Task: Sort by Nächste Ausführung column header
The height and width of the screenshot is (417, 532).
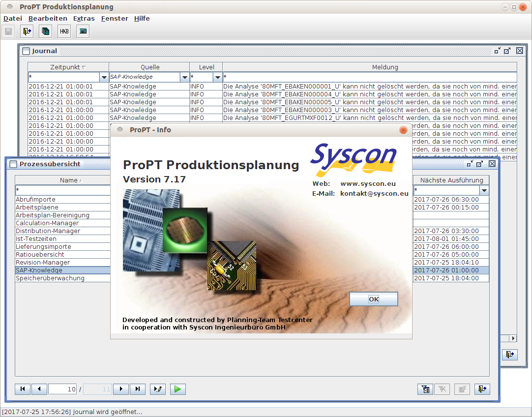Action: click(x=451, y=180)
